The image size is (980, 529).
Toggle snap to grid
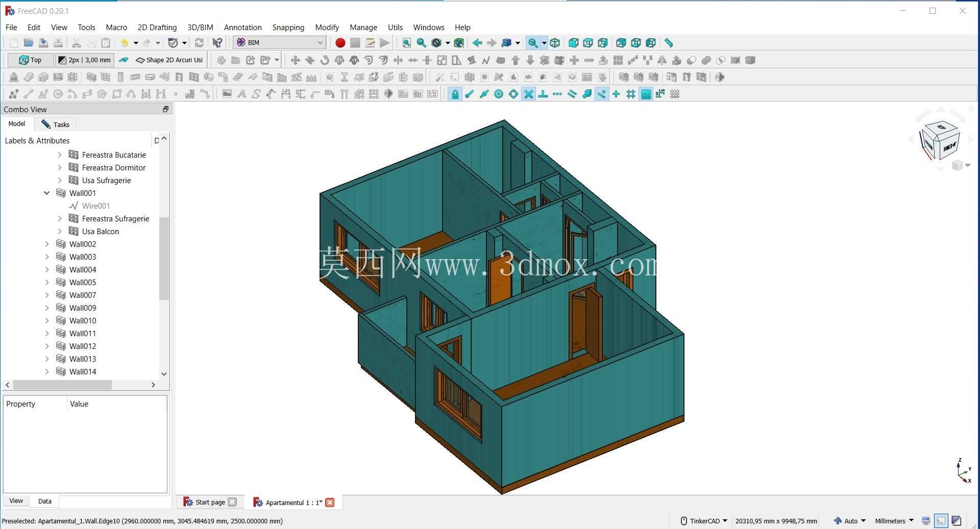(631, 94)
